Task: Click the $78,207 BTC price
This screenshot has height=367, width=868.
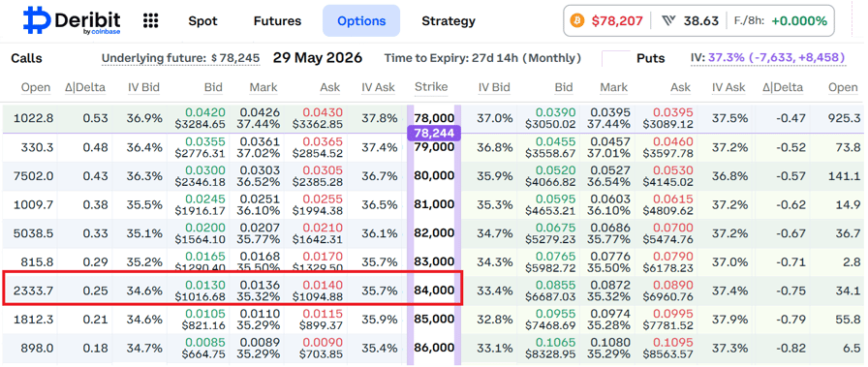Action: [x=617, y=21]
